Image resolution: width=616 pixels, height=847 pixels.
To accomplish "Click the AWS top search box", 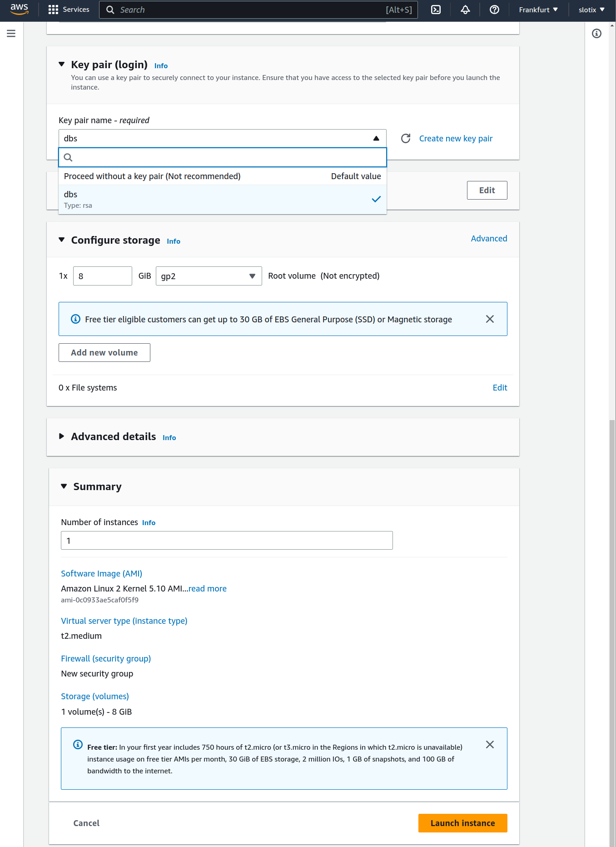I will (258, 10).
